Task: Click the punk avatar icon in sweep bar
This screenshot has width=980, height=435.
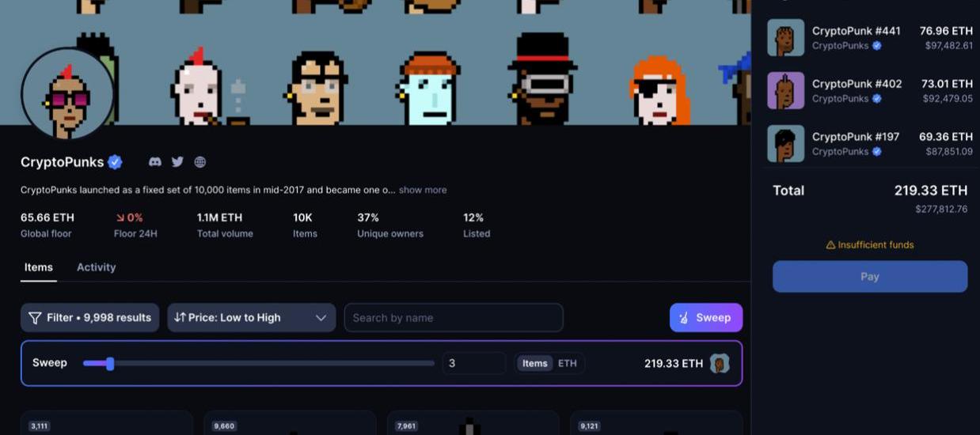Action: pyautogui.click(x=720, y=363)
